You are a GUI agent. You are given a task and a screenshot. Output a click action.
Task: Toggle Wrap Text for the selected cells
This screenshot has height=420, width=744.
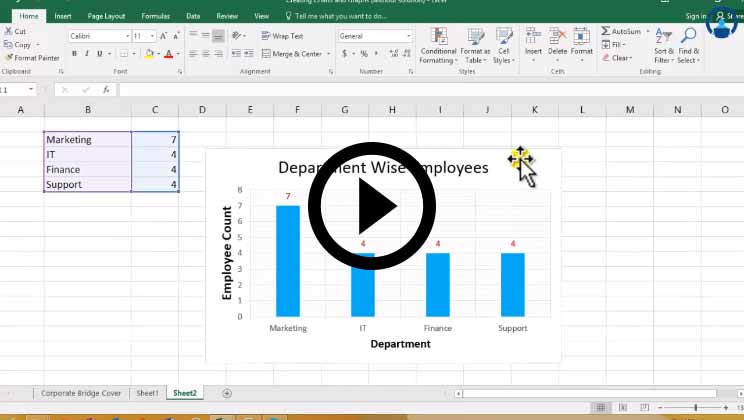281,36
